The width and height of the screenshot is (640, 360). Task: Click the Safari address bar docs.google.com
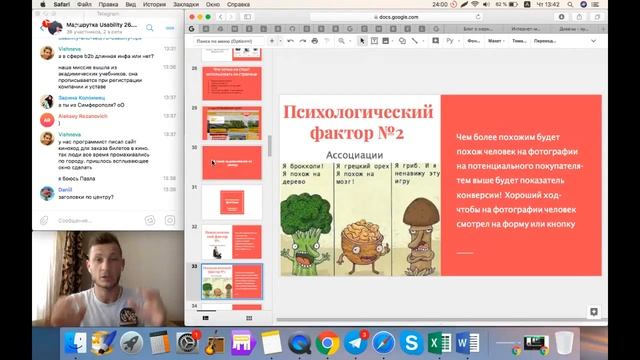point(396,17)
